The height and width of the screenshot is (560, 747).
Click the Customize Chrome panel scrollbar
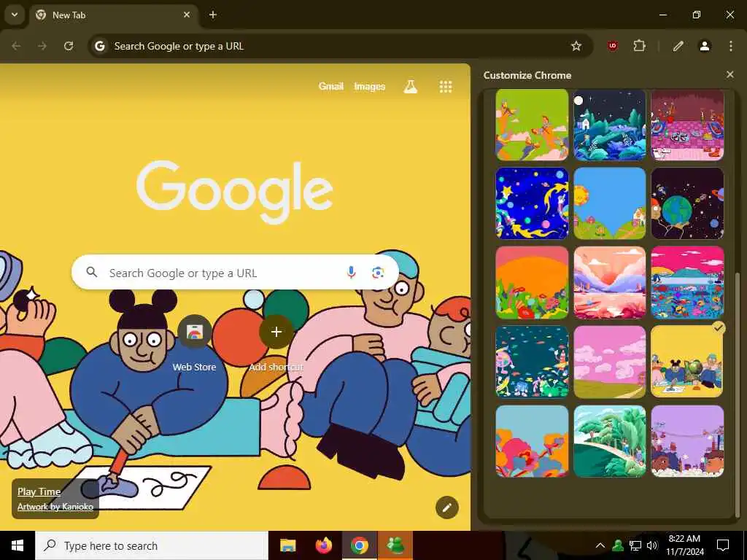pyautogui.click(x=738, y=395)
